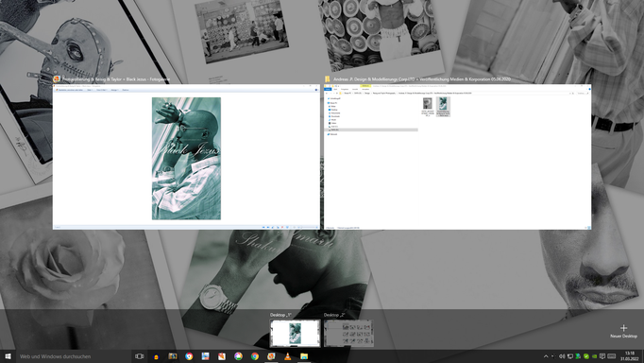Open the clock showing 13:18
Screen dimensions: 644x363
pyautogui.click(x=629, y=356)
